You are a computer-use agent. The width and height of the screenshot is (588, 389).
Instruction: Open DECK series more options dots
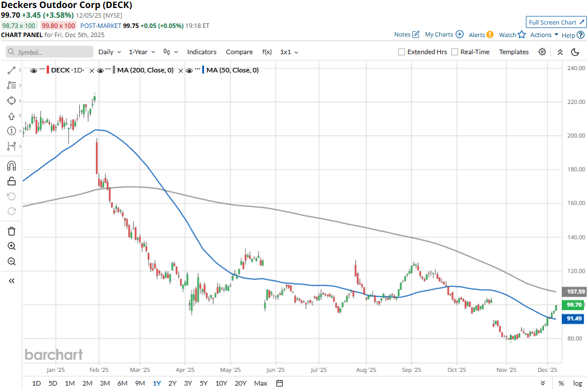42,69
